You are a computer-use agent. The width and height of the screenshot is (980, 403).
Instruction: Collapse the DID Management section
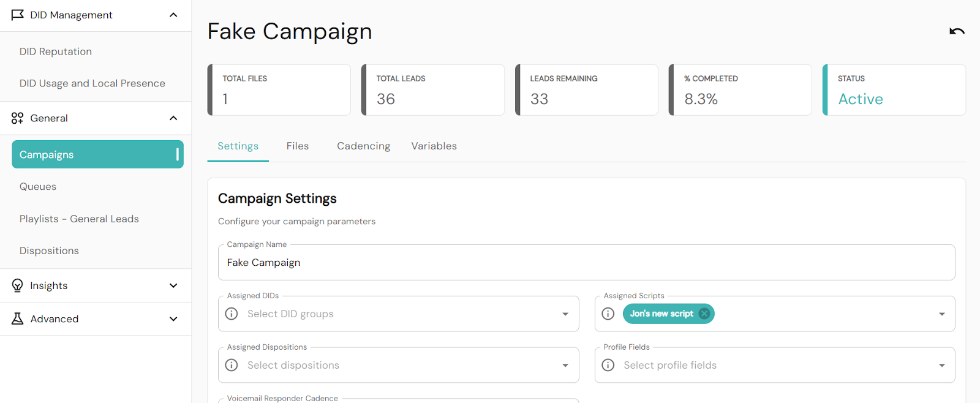click(173, 15)
